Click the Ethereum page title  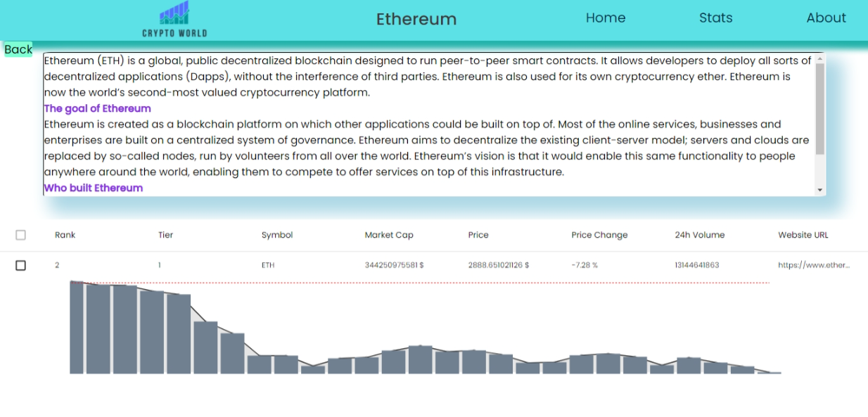tap(416, 19)
